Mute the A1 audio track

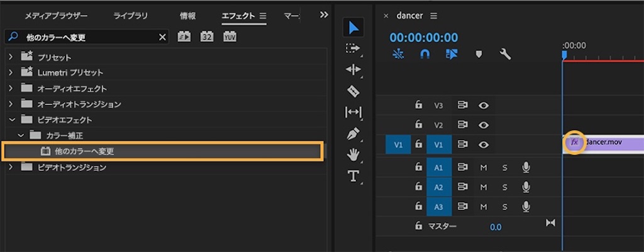click(x=484, y=167)
